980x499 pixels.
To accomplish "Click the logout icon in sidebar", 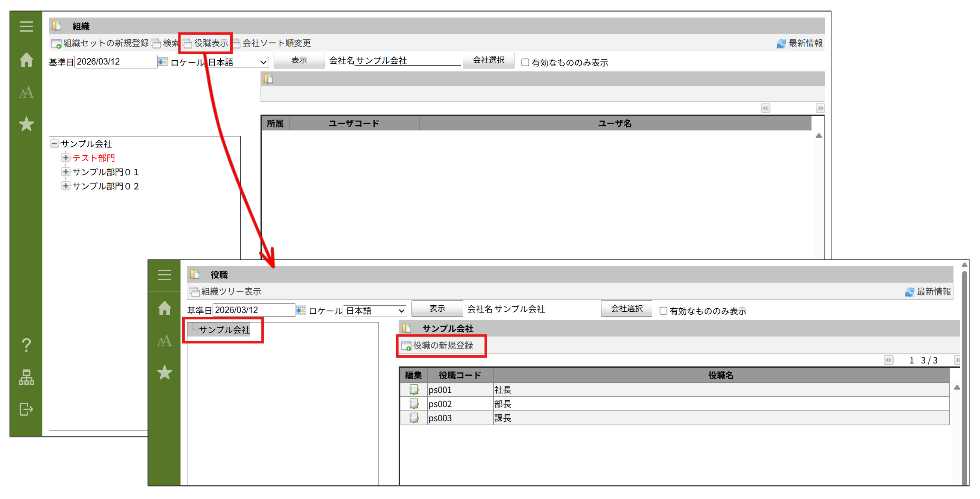I will pyautogui.click(x=26, y=409).
